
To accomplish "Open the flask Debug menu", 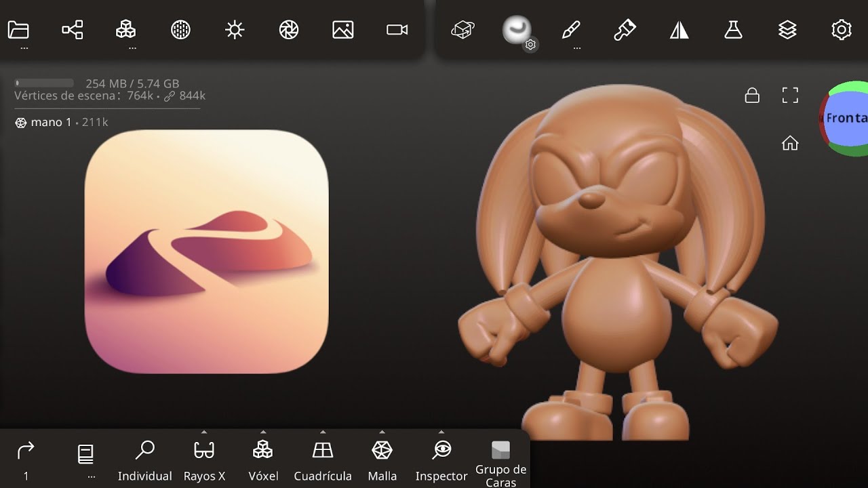I will pyautogui.click(x=733, y=30).
